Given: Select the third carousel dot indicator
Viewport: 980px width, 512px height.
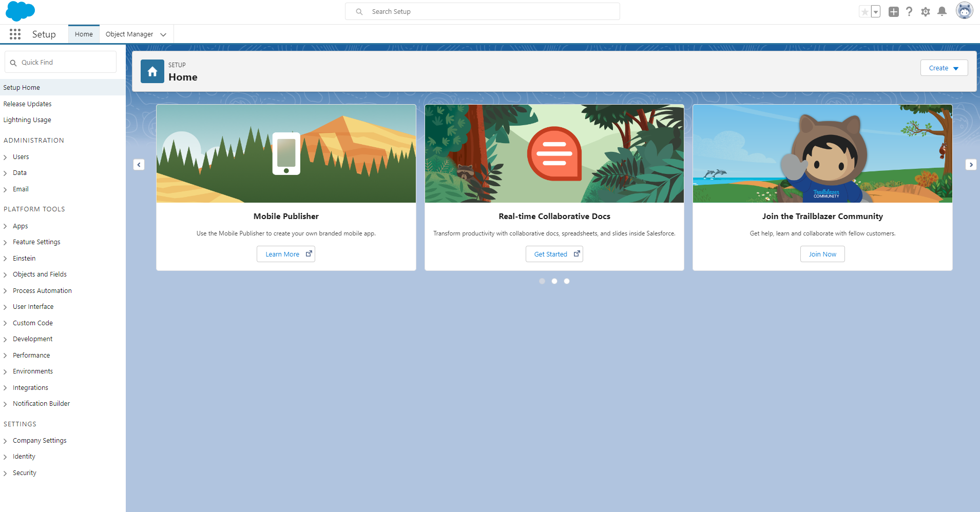Looking at the screenshot, I should (x=567, y=281).
